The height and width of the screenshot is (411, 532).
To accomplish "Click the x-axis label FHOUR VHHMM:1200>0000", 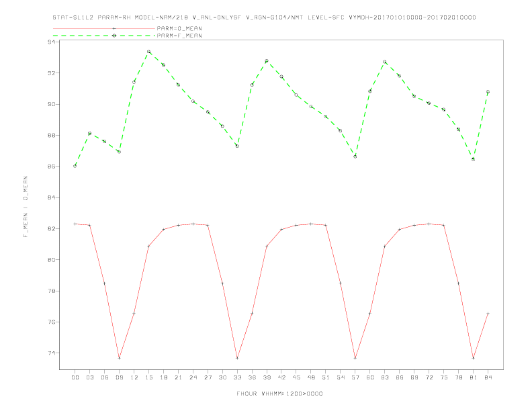I will click(279, 394).
